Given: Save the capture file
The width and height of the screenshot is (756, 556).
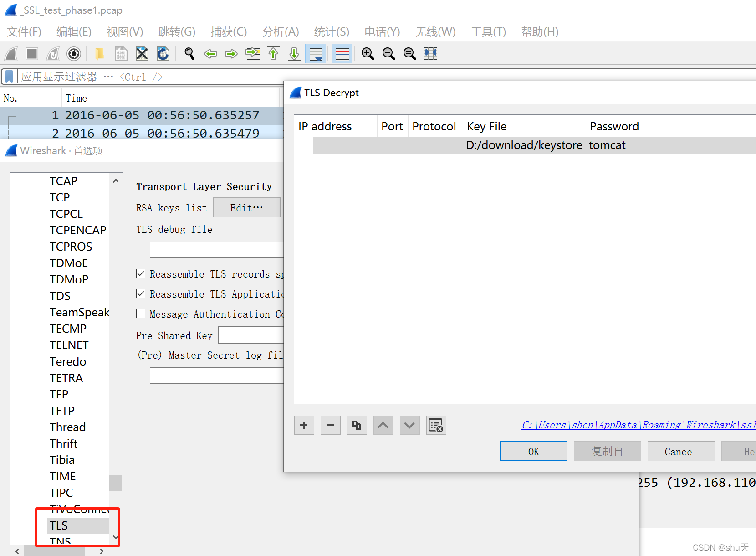Looking at the screenshot, I should click(121, 54).
